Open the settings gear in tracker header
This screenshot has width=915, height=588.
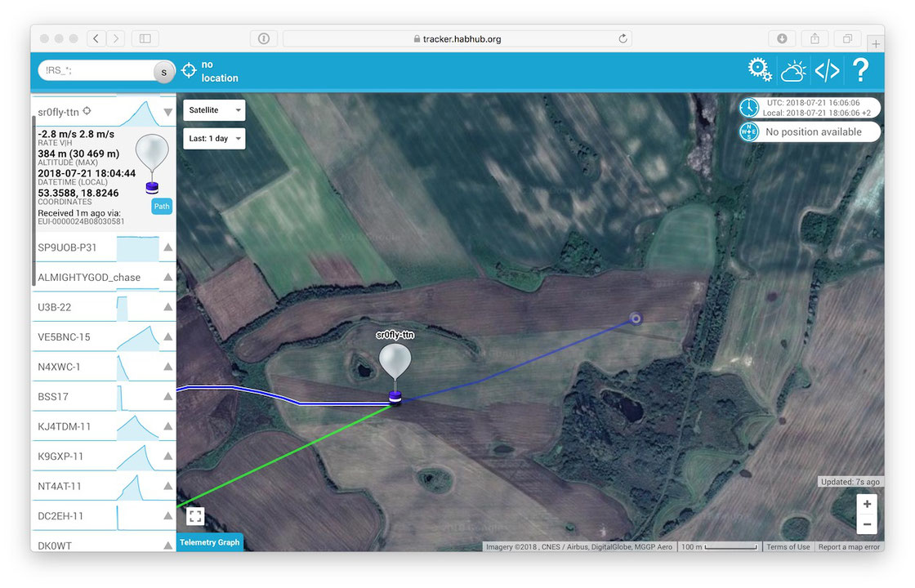(x=760, y=70)
